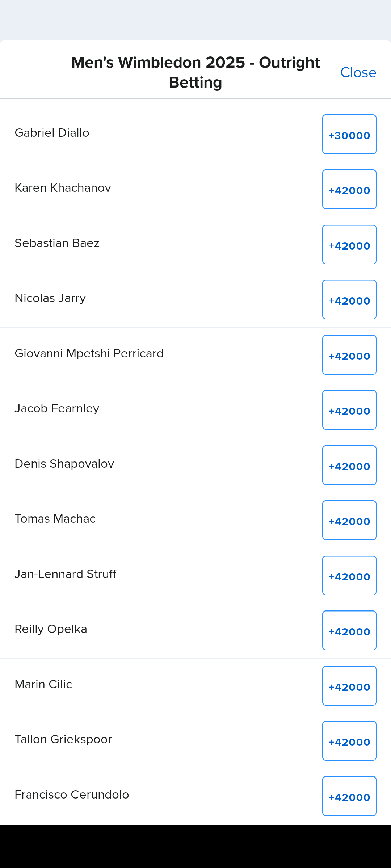Click the Men's Wimbledon 2025 heading
This screenshot has height=868, width=391.
click(x=195, y=72)
